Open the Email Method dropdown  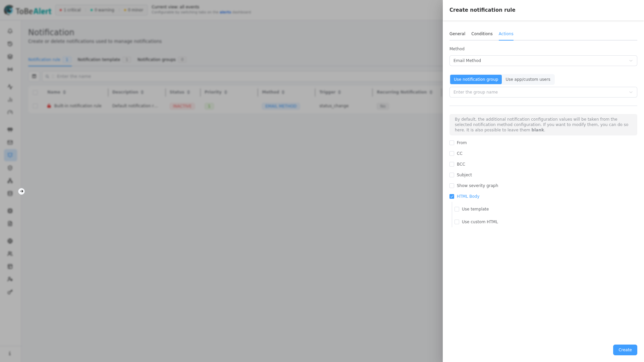point(543,61)
